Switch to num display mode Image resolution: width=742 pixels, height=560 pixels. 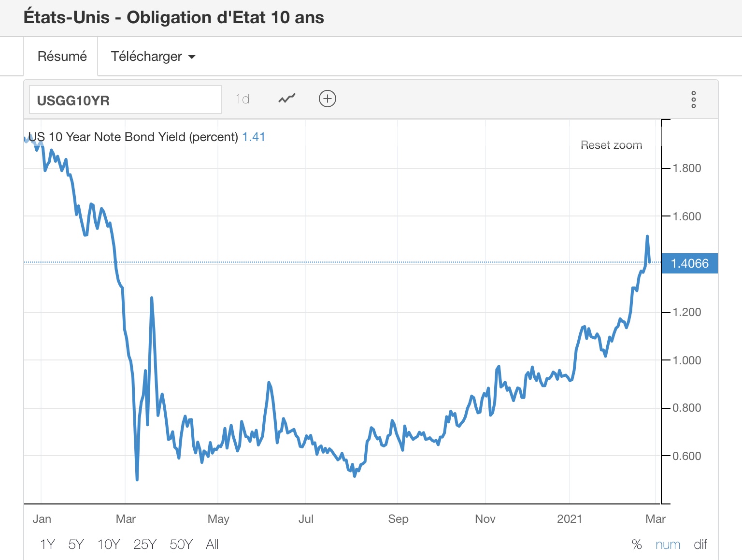668,545
